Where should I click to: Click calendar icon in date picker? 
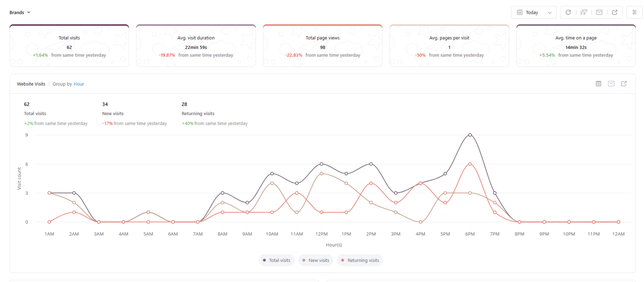coord(520,12)
